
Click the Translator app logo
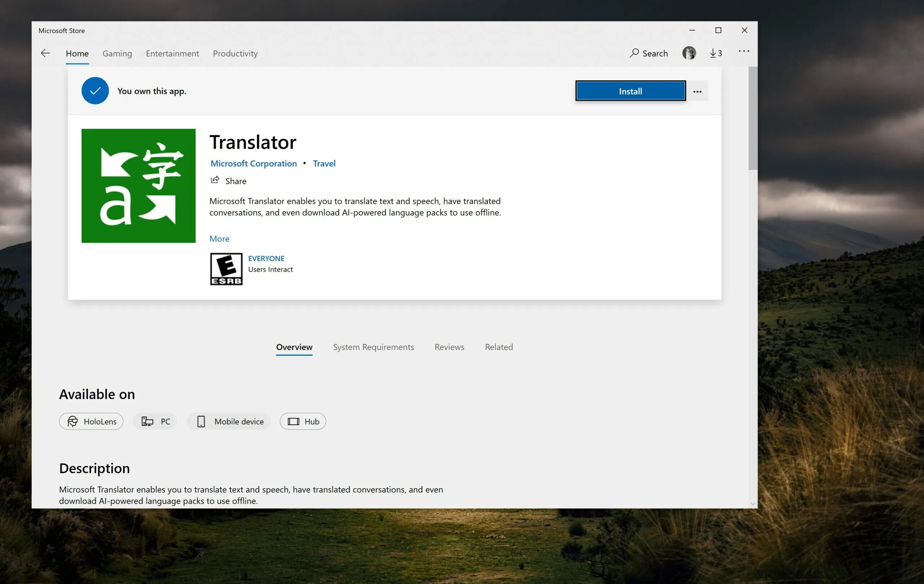point(138,186)
